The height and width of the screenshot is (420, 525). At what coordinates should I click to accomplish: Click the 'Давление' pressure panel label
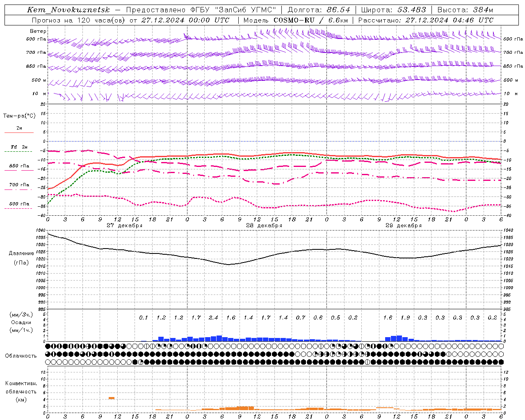[x=21, y=253]
